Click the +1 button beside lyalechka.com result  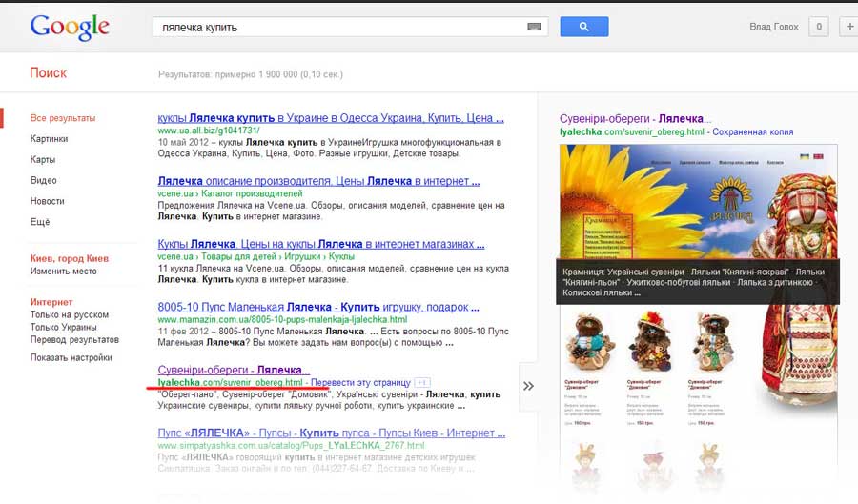coord(422,383)
